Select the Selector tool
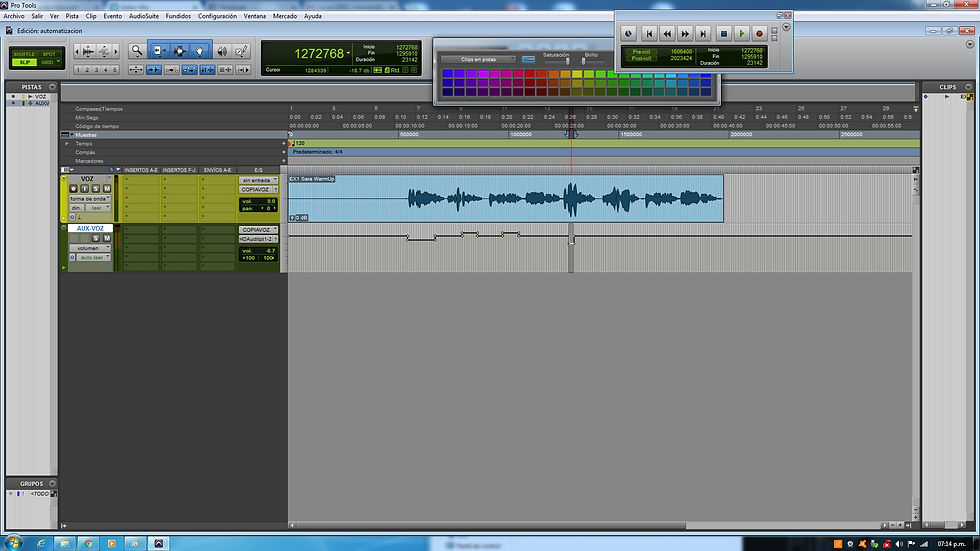 pos(179,51)
